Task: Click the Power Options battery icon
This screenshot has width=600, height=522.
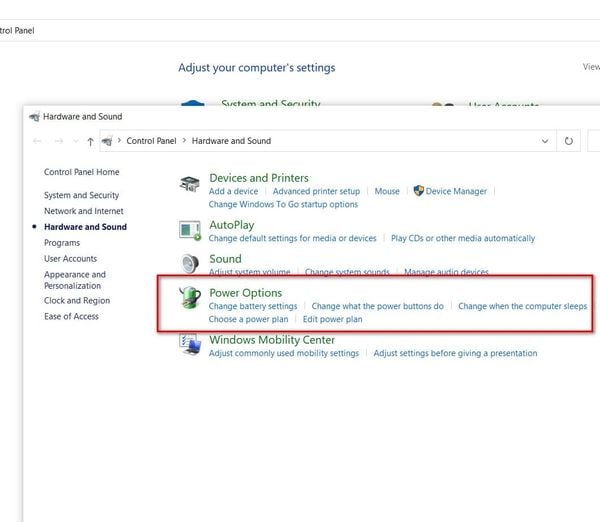Action: coord(189,298)
